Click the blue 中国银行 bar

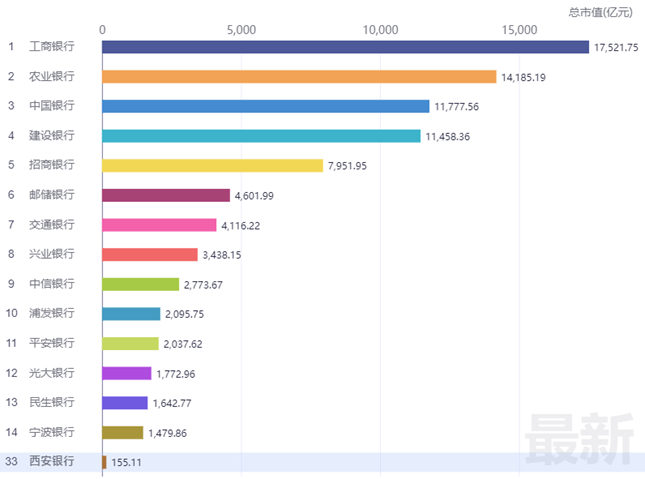[266, 106]
